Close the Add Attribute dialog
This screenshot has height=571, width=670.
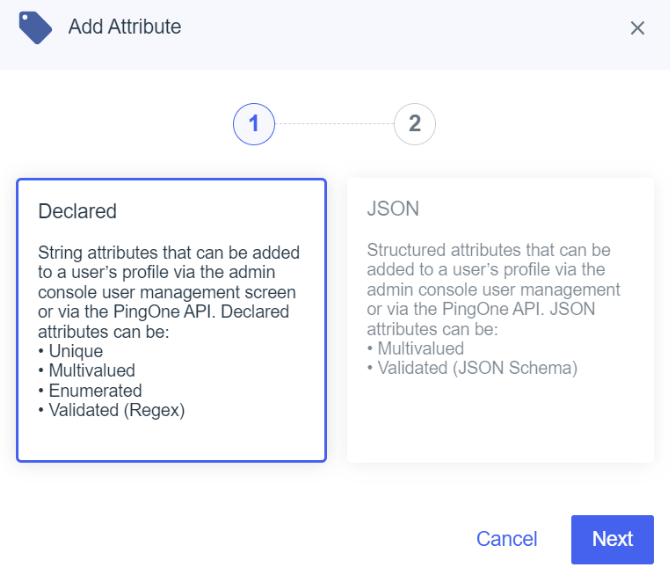coord(637,28)
